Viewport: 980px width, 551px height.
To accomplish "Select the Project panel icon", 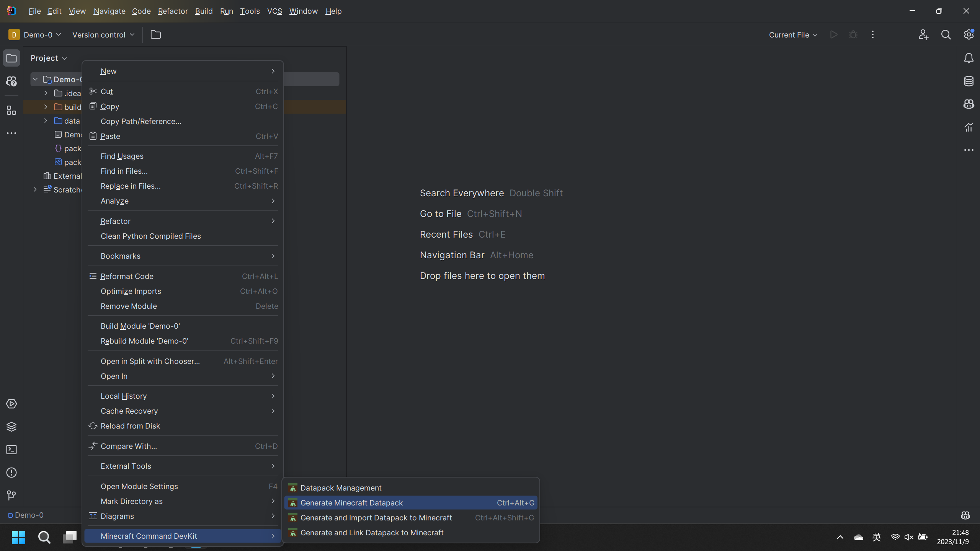I will coord(11,58).
